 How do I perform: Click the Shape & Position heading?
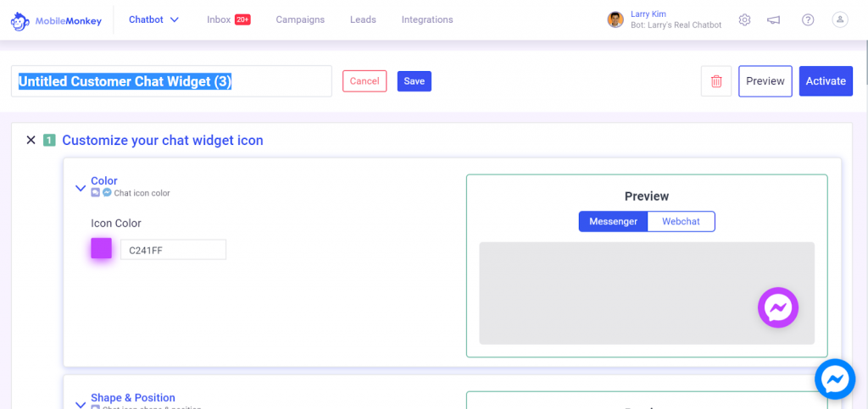point(133,397)
